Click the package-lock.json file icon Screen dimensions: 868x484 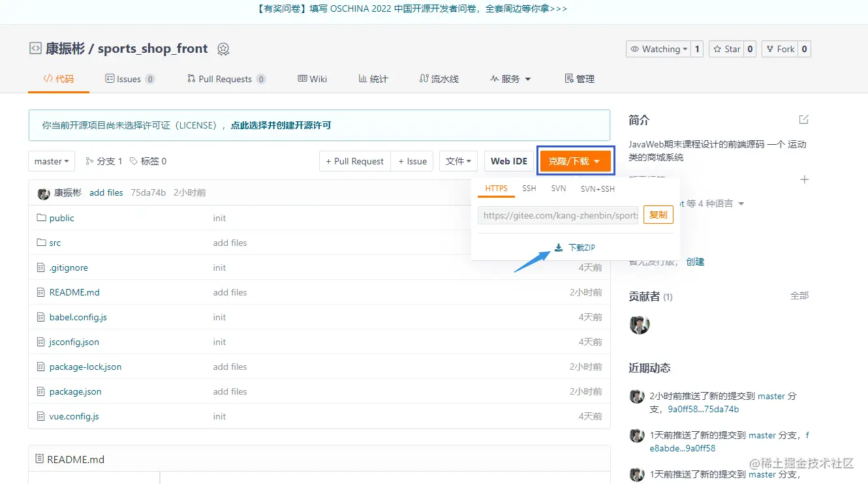pyautogui.click(x=42, y=367)
